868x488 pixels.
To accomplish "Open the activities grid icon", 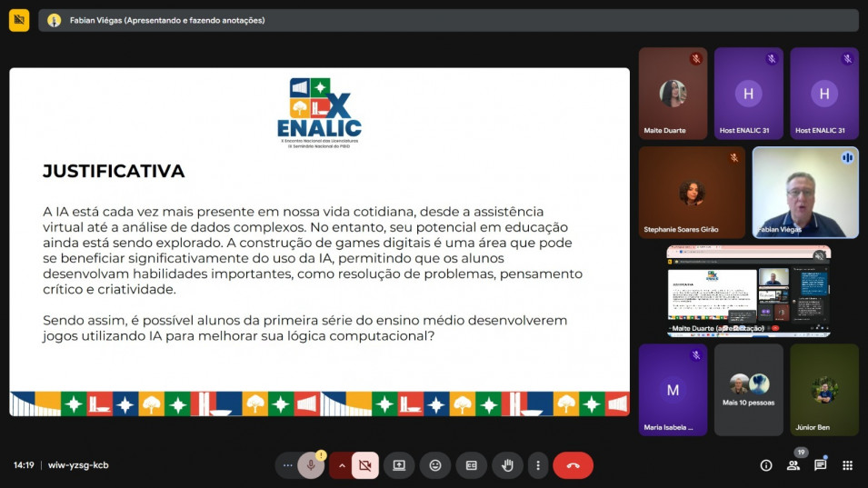I will [847, 465].
